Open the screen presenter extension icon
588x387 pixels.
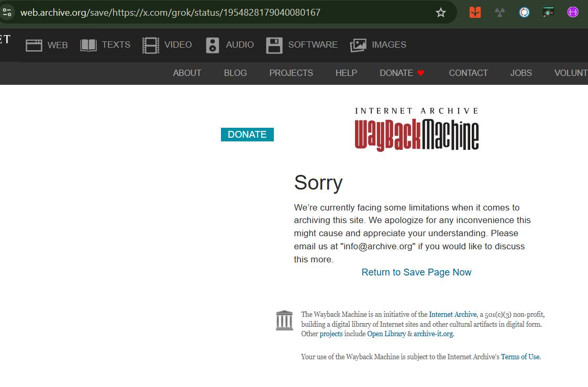click(548, 13)
